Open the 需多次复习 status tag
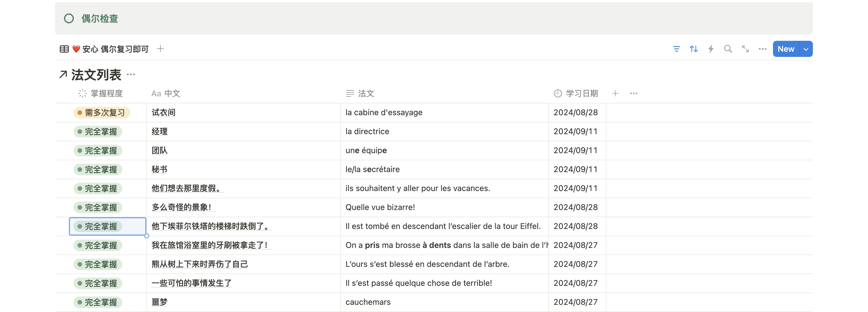The height and width of the screenshot is (312, 868). pyautogui.click(x=102, y=113)
